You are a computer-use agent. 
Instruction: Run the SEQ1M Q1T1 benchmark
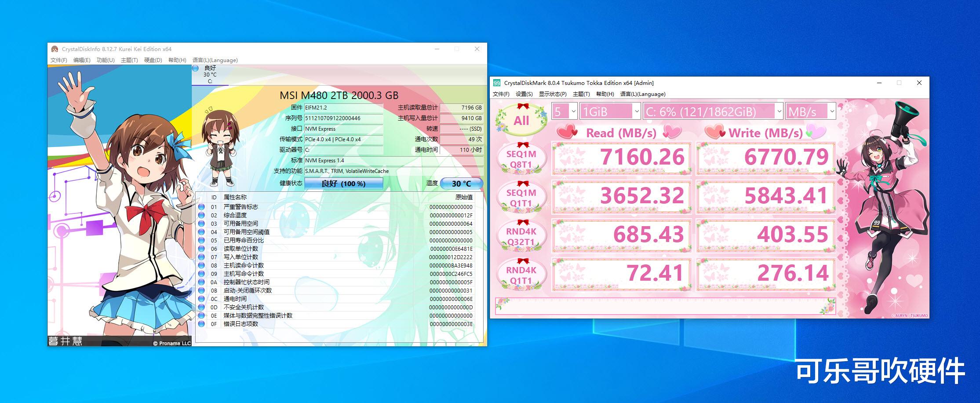tap(521, 197)
